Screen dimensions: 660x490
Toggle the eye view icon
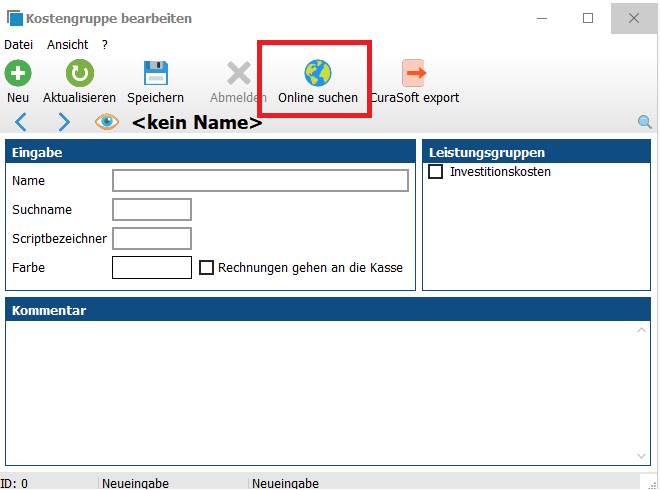click(107, 122)
